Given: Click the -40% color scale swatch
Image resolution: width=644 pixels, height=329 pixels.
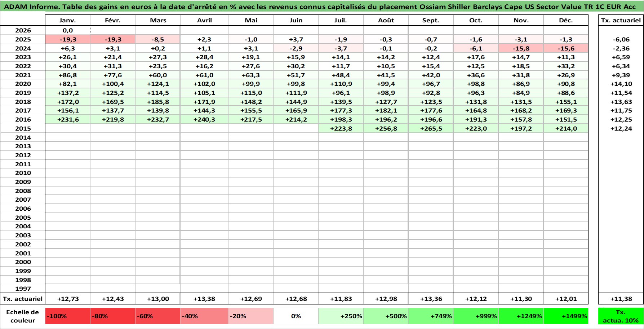Looking at the screenshot, I should (x=204, y=316).
